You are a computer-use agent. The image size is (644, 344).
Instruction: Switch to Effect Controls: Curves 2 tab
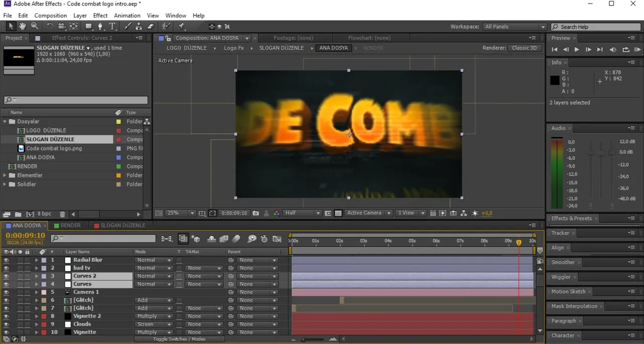tap(82, 38)
